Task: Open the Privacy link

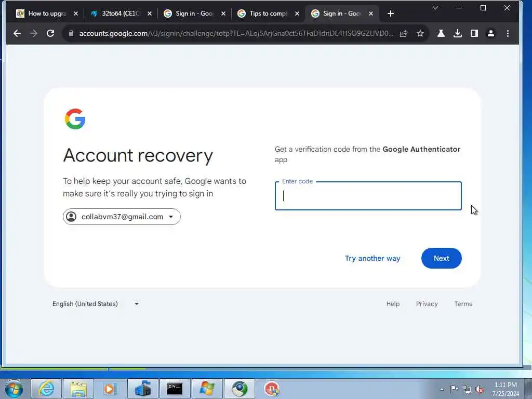Action: point(427,303)
